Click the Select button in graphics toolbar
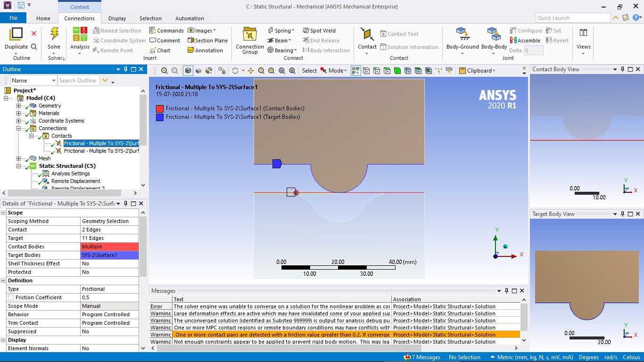The width and height of the screenshot is (644, 362). point(309,71)
